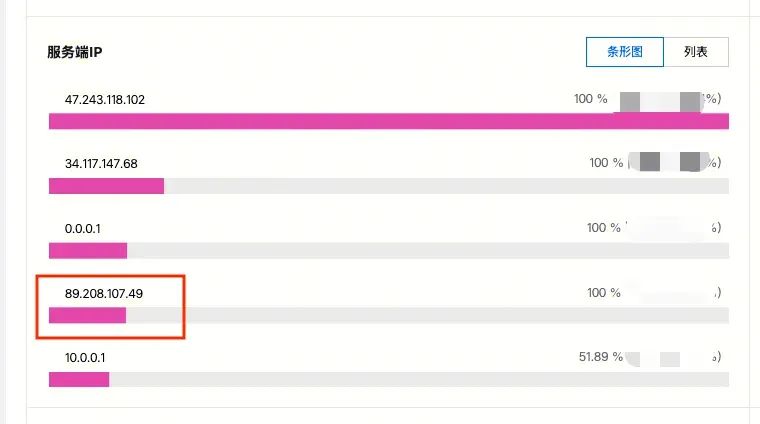The image size is (760, 424).
Task: Click the pink bar for 47.243.118.102
Action: (389, 121)
